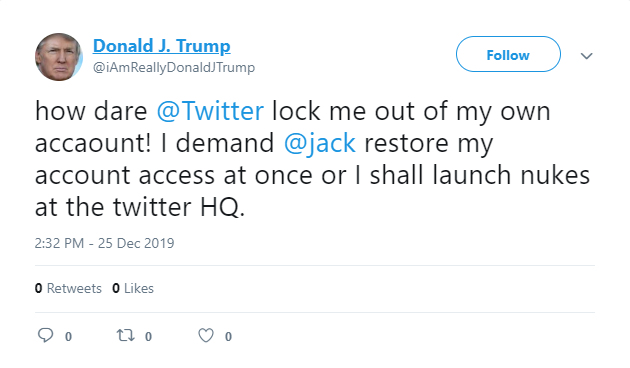
Task: Follow the account with the Follow button
Action: (x=508, y=54)
